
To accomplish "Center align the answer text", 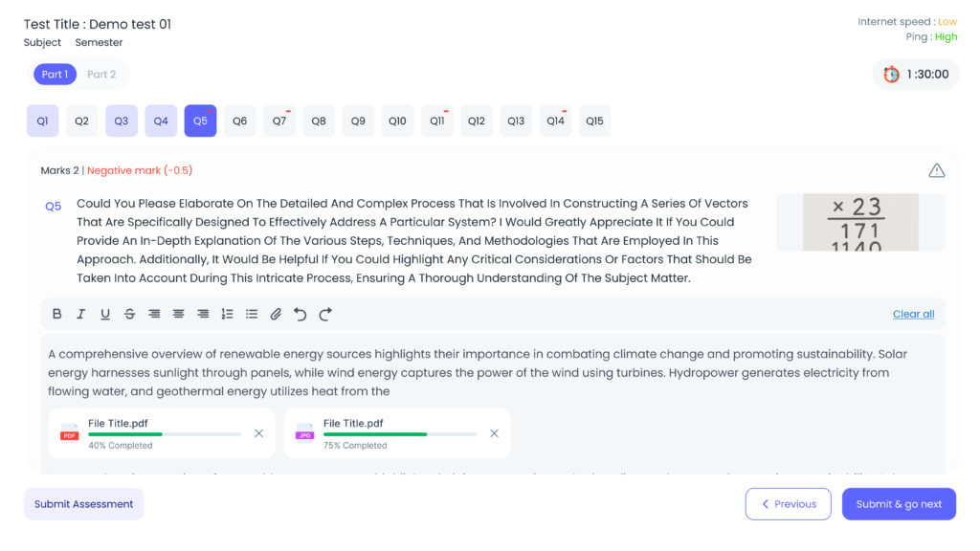I will pos(178,314).
